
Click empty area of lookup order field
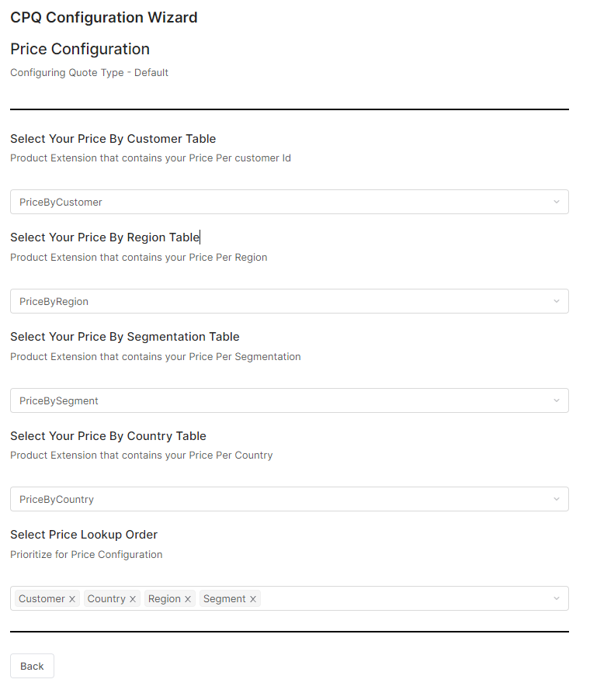404,598
